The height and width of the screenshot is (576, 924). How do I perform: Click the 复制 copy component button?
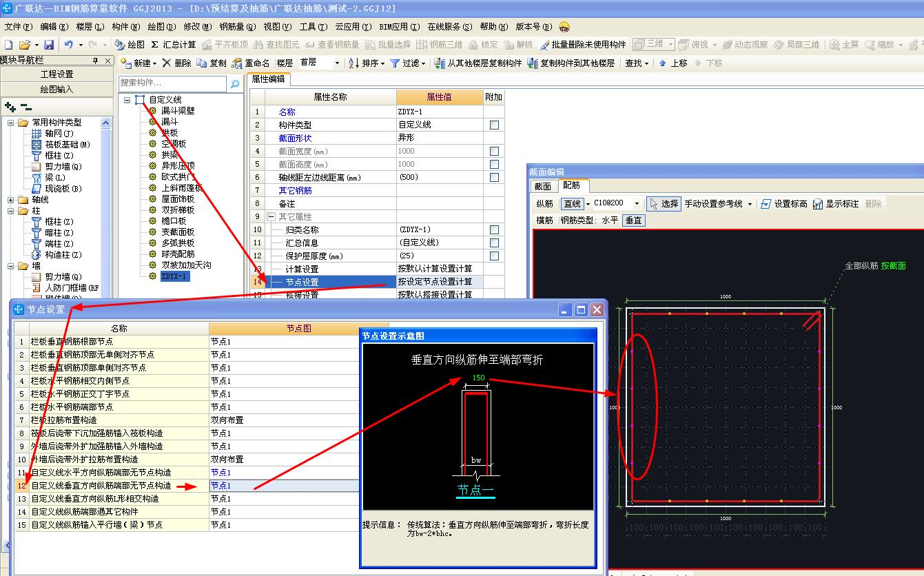point(212,63)
